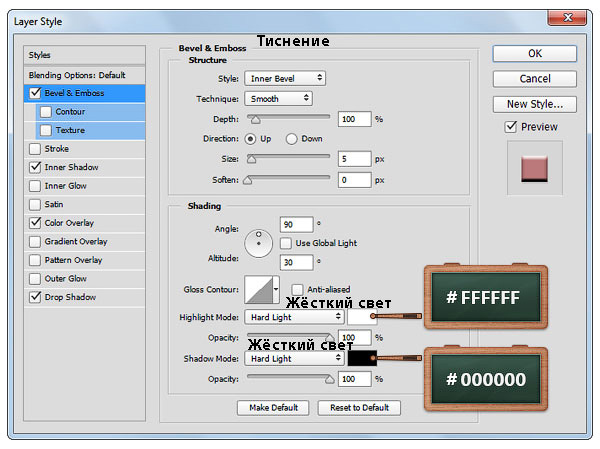Screen dimensions: 600x449
Task: Click the Size value field
Action: 354,159
